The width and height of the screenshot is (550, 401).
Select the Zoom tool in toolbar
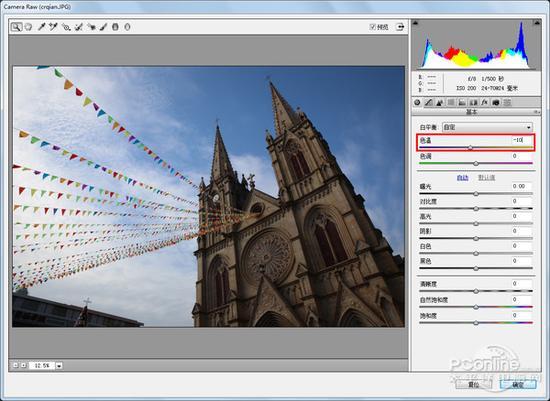click(x=16, y=27)
